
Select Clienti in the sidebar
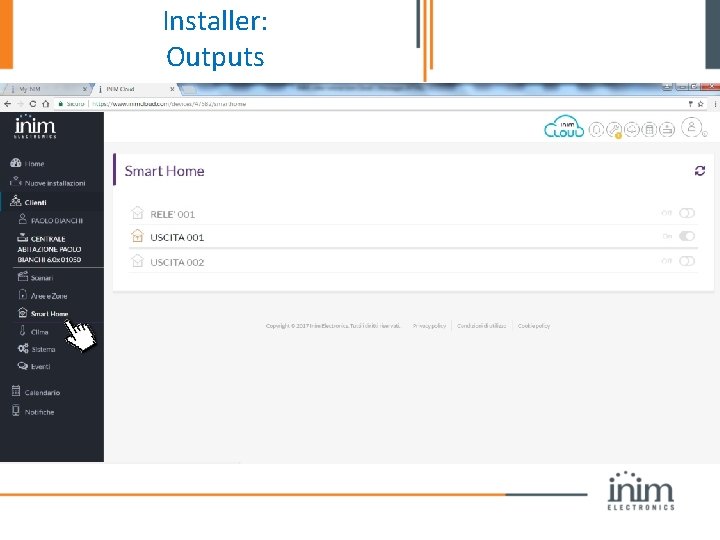pos(28,202)
